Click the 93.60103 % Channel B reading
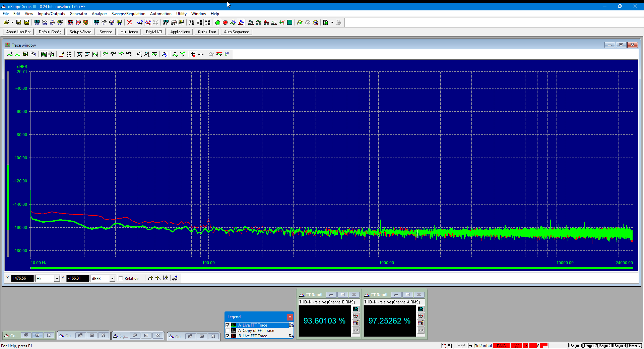Screen dimensions: 644x349 click(324, 321)
